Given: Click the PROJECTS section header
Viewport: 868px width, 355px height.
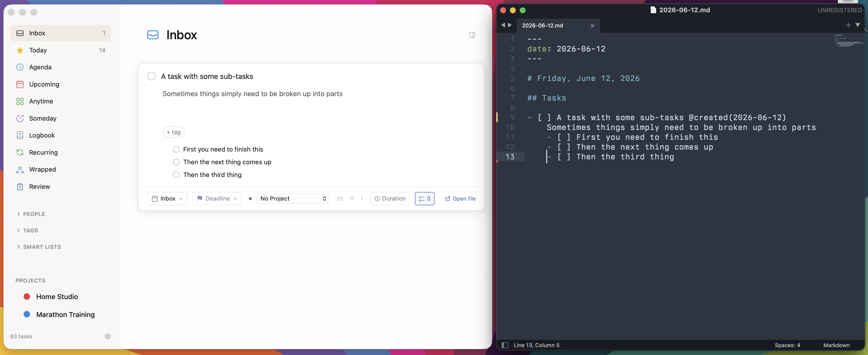Looking at the screenshot, I should [30, 280].
